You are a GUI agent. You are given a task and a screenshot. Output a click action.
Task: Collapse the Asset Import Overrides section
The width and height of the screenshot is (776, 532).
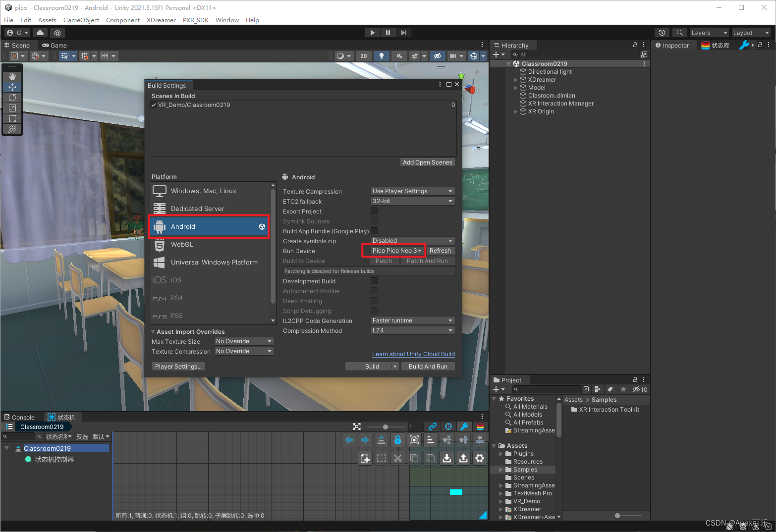click(x=153, y=332)
